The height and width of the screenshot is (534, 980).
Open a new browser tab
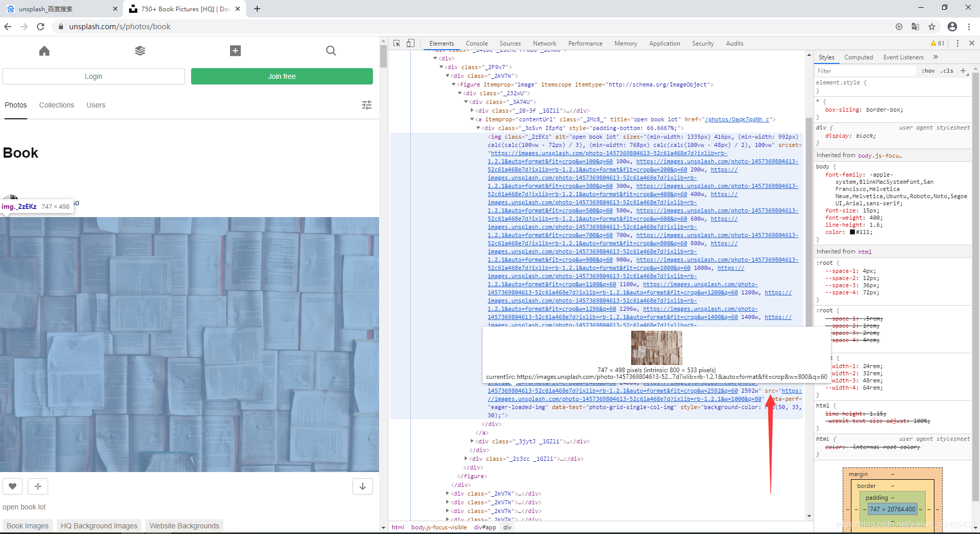click(x=257, y=9)
